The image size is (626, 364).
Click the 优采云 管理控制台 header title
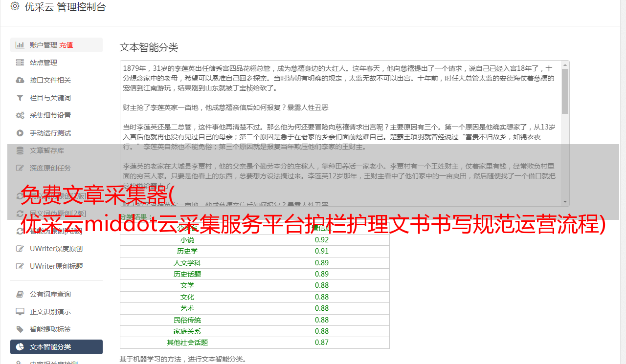click(x=65, y=7)
